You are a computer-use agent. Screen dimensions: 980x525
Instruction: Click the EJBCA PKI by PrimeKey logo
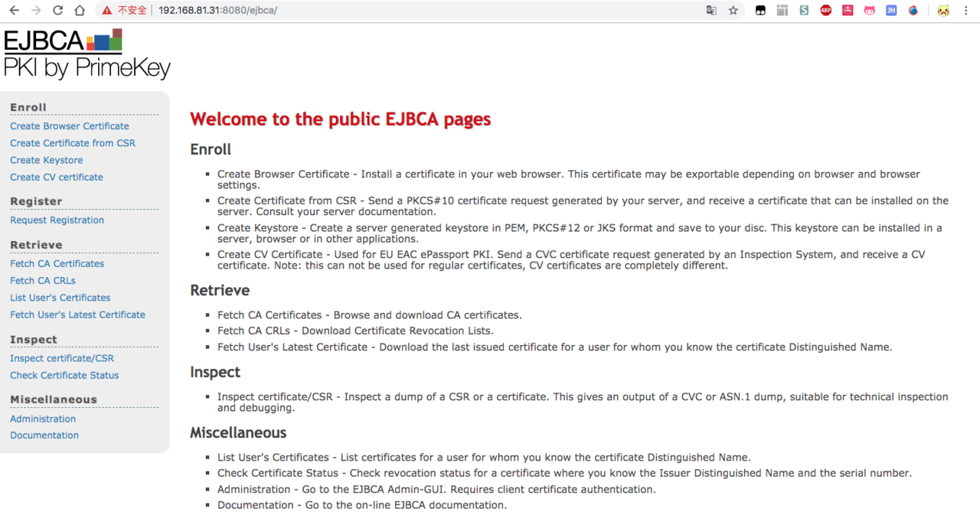click(x=87, y=54)
